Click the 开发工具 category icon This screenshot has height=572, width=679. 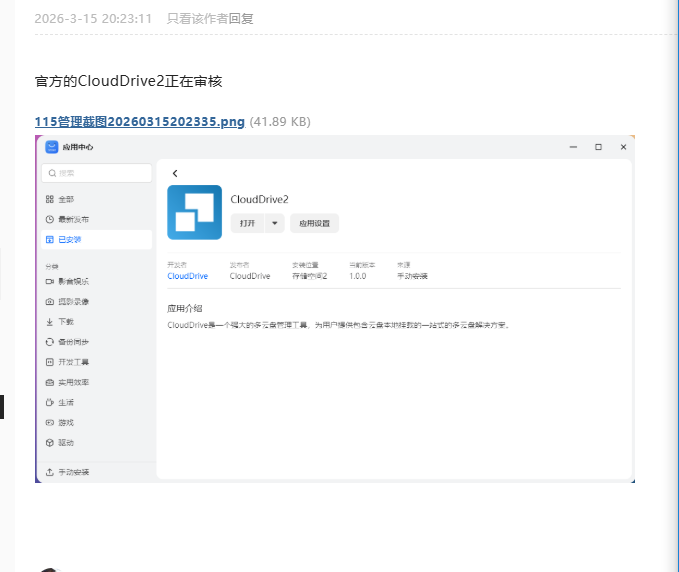click(50, 362)
